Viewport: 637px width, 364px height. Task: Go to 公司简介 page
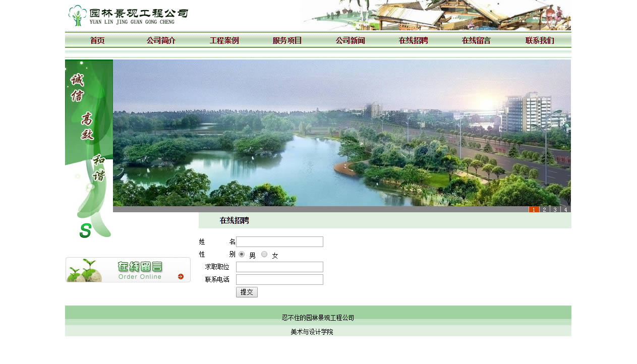pyautogui.click(x=161, y=41)
